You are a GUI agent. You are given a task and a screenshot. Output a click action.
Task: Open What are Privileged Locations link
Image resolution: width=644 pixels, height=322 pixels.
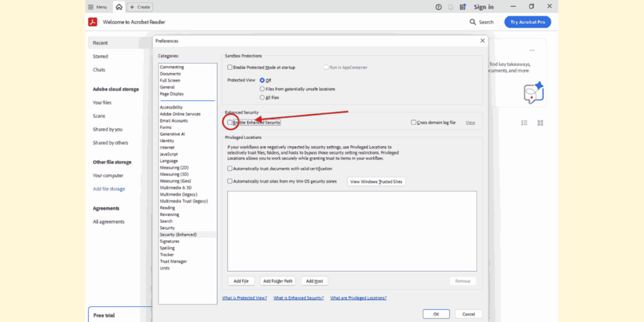click(x=358, y=297)
